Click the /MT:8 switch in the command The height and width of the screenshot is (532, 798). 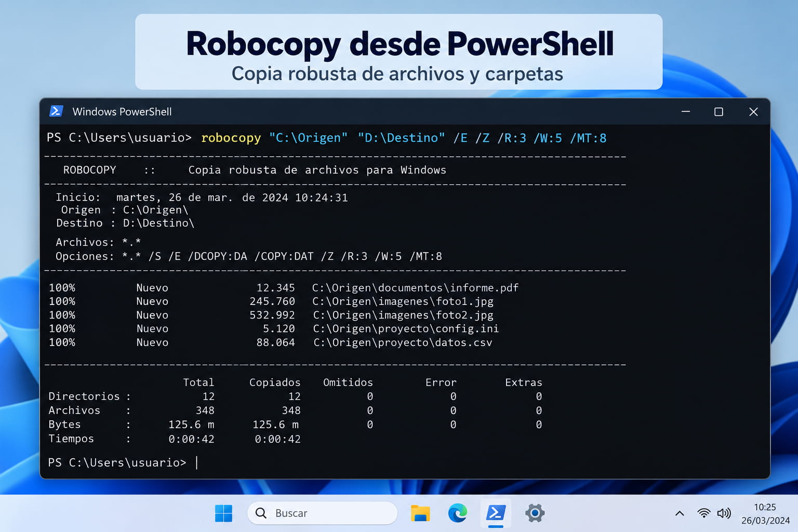pos(588,138)
